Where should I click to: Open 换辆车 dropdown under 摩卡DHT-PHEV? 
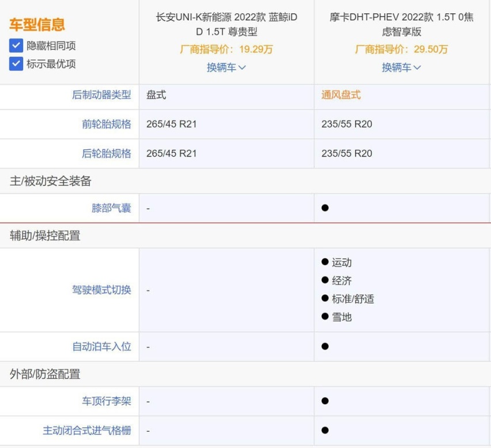pyautogui.click(x=401, y=67)
